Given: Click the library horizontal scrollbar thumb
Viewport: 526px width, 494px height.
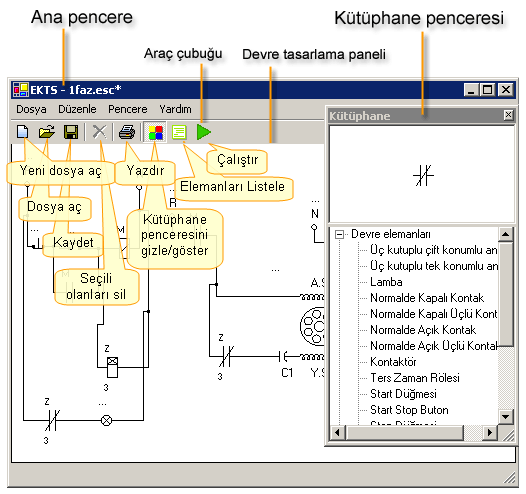Looking at the screenshot, I should coord(404,433).
